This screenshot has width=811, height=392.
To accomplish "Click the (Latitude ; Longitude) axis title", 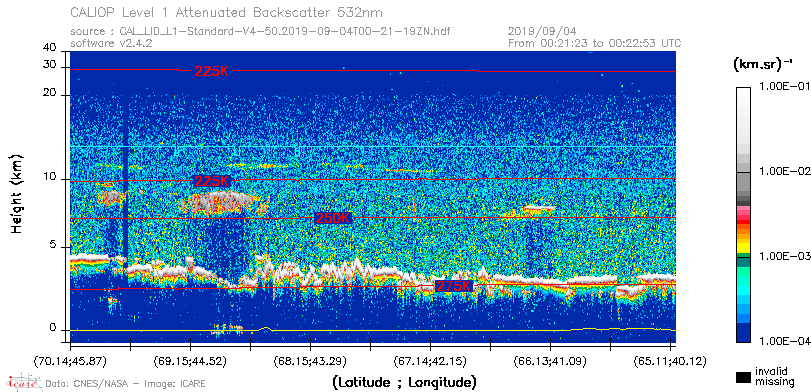I will 404,383.
